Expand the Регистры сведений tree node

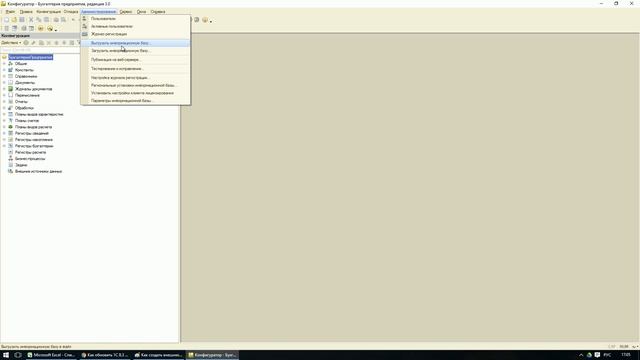(4, 133)
